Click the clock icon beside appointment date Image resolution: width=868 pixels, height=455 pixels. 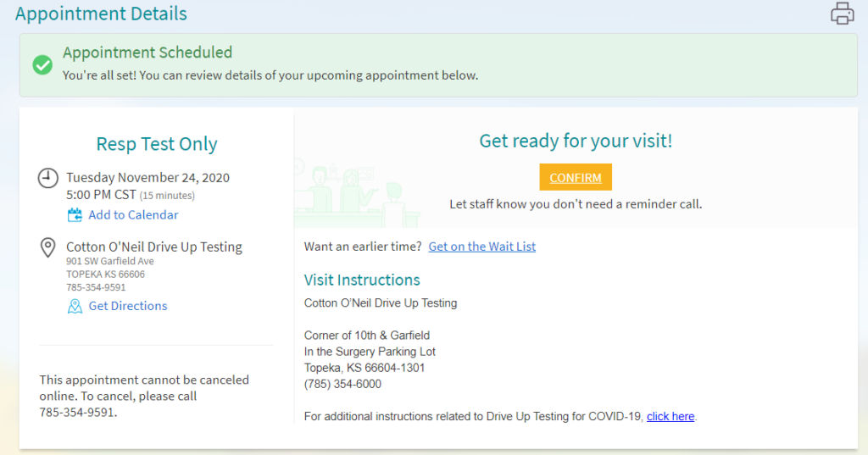coord(48,178)
